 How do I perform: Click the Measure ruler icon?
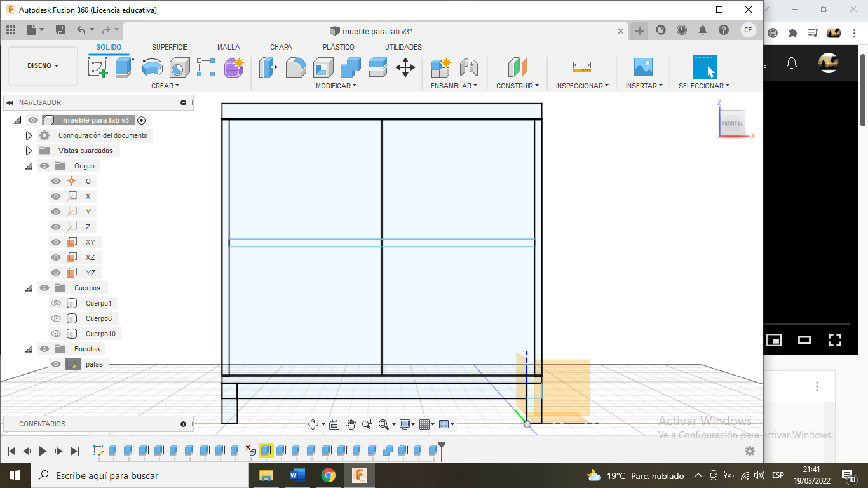point(581,67)
